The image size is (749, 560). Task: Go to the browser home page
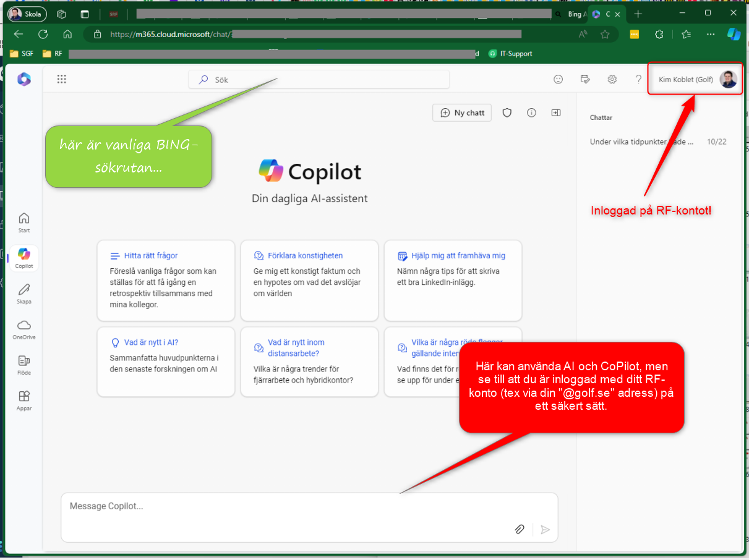67,34
